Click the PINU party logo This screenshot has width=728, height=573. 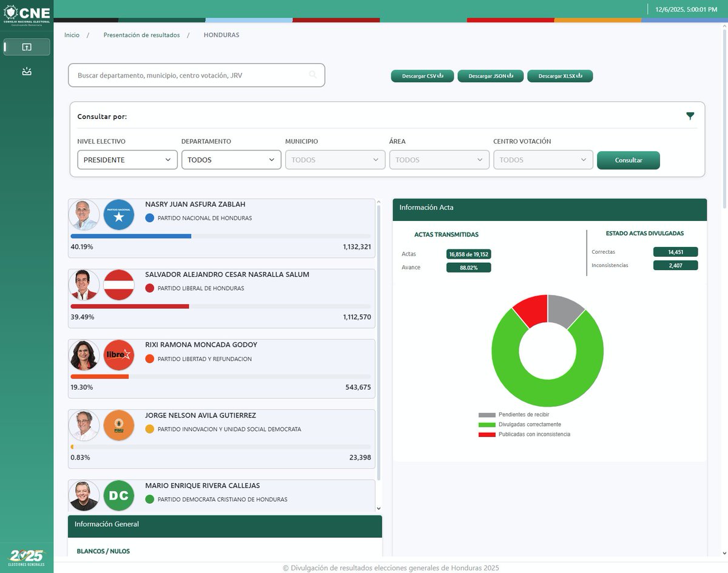(119, 426)
